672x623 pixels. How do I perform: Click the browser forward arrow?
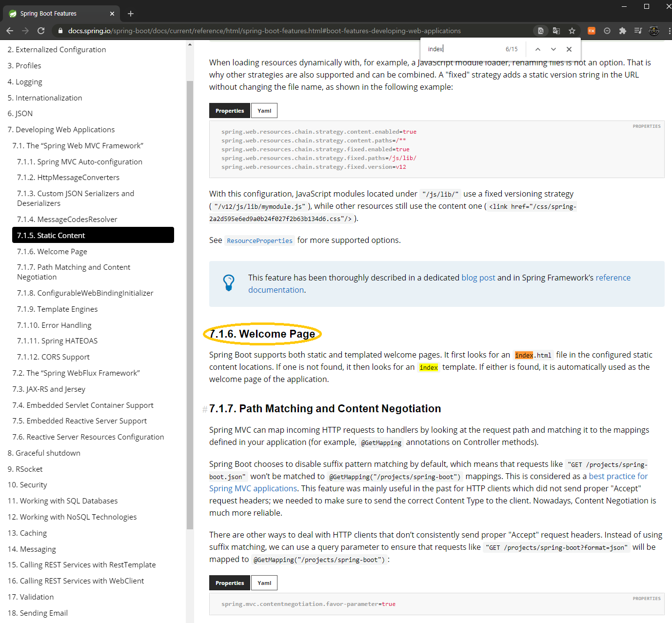point(25,31)
